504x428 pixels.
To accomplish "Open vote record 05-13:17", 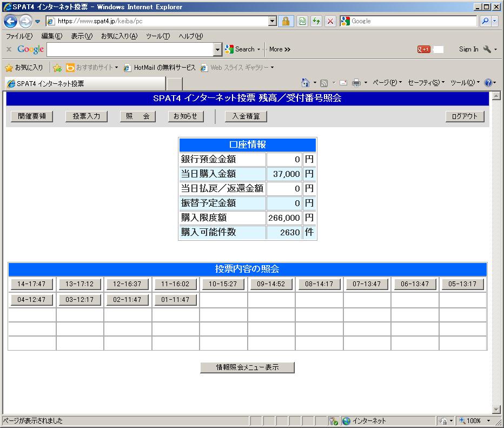I will click(462, 284).
